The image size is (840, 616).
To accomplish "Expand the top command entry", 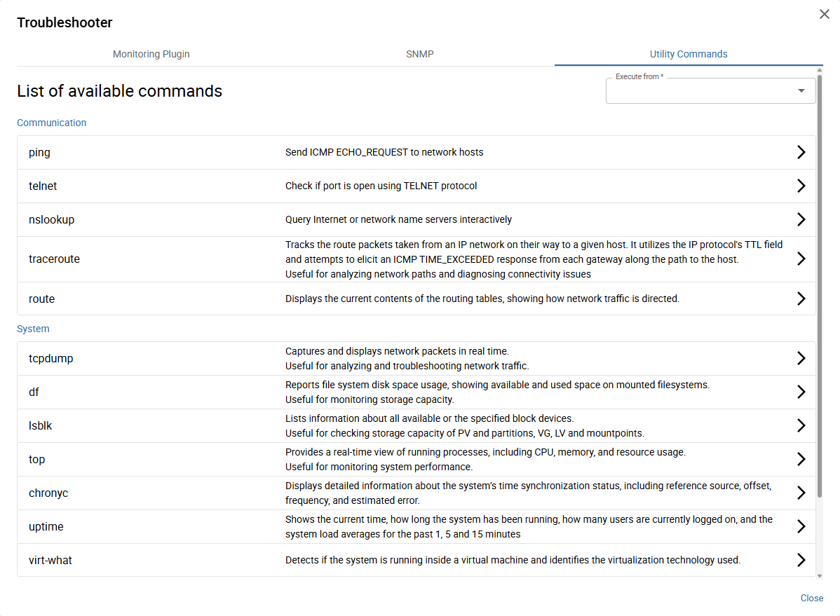I will (x=801, y=459).
